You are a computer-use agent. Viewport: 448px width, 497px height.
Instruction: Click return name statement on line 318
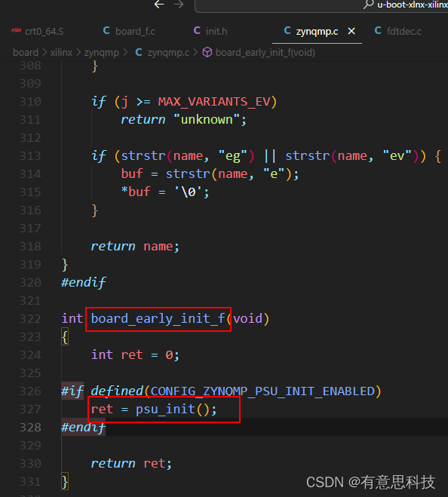pos(135,247)
